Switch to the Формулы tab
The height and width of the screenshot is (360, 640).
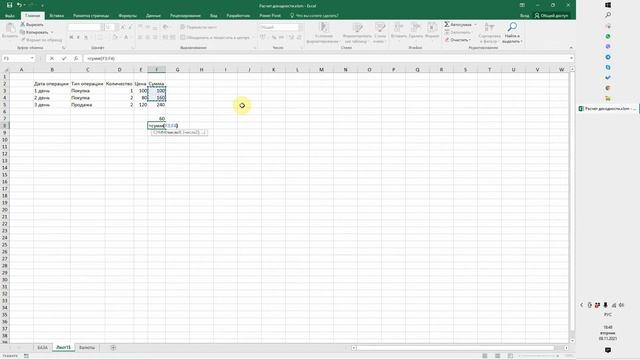point(127,16)
